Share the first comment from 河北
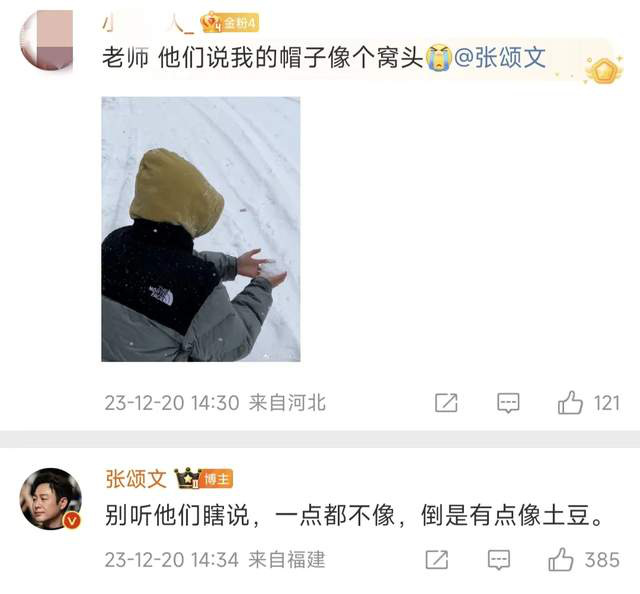This screenshot has width=640, height=594. pyautogui.click(x=446, y=403)
